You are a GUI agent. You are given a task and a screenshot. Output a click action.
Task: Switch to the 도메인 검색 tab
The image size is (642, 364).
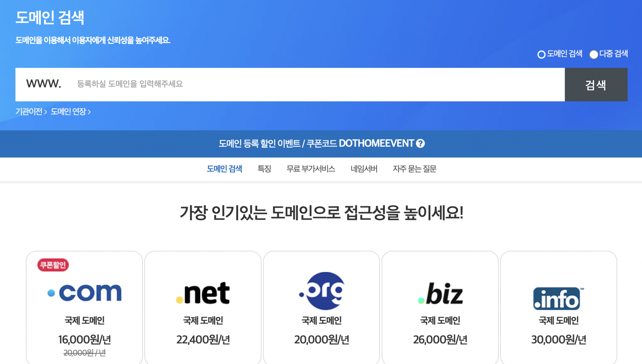[224, 169]
